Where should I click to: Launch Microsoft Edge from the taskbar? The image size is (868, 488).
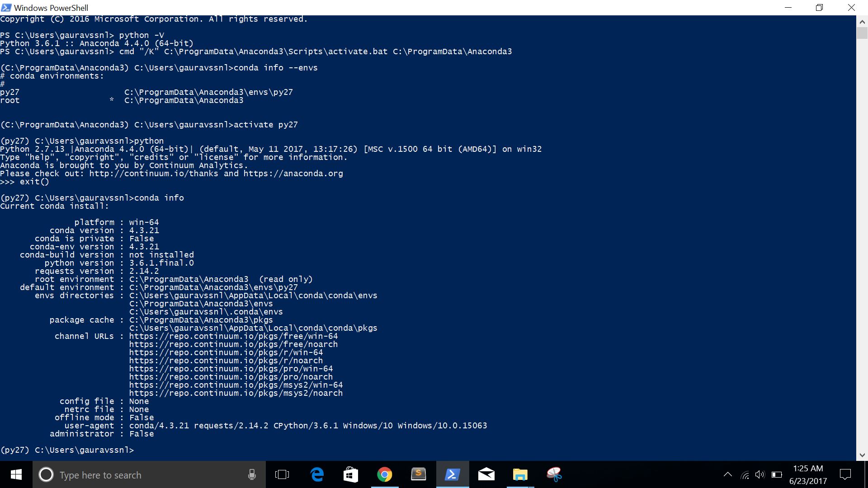(x=317, y=474)
